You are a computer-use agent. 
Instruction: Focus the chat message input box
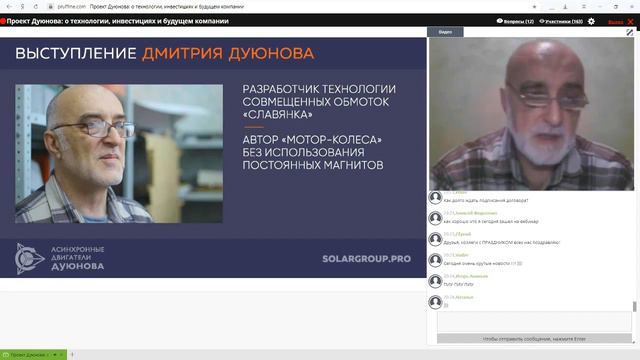(534, 322)
